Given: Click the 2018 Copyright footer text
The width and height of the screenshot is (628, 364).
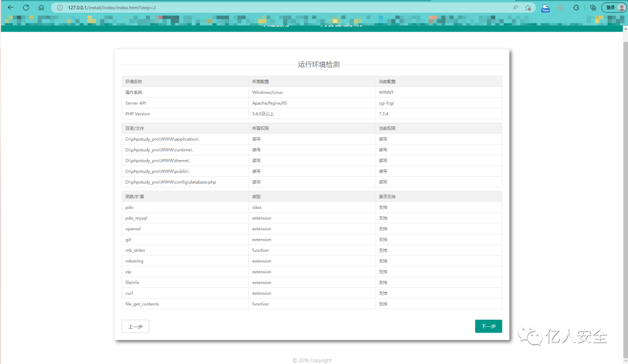Looking at the screenshot, I should (312, 361).
